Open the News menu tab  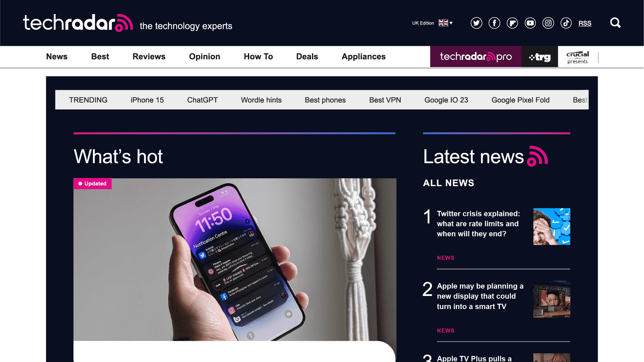click(57, 56)
